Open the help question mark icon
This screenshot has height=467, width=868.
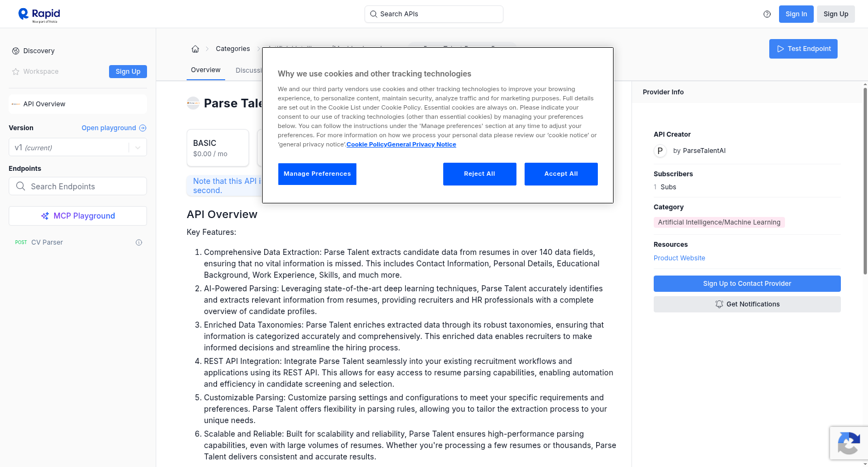coord(767,14)
